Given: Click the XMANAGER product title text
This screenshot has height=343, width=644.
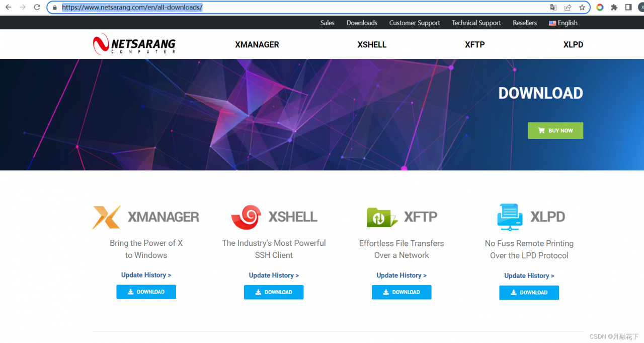Looking at the screenshot, I should coord(164,217).
